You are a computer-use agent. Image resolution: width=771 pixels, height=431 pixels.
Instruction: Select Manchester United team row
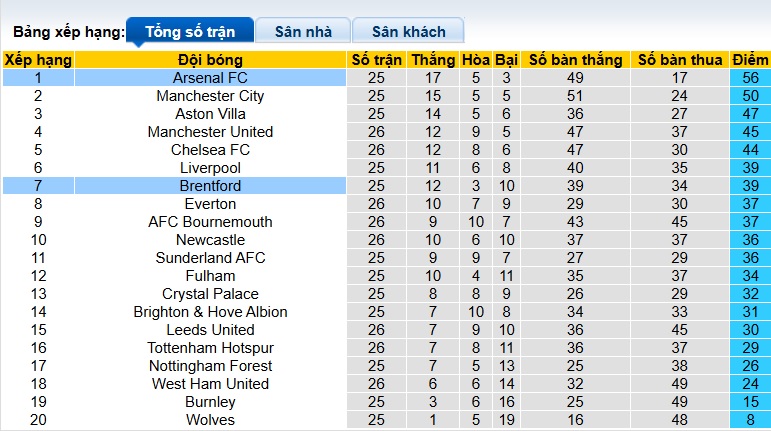210,132
